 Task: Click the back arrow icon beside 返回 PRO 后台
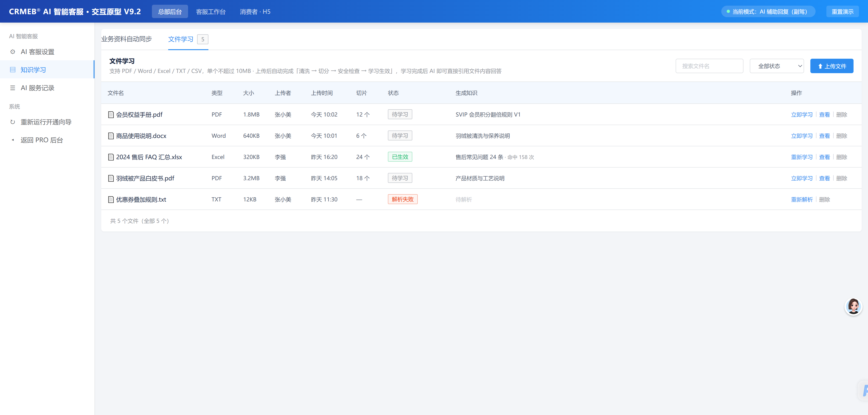[12, 140]
